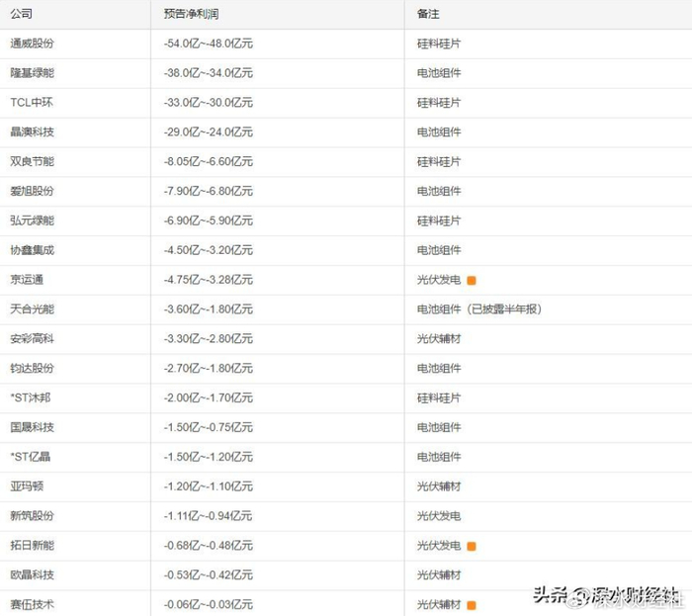Select the 安彩高科 company name
Screen dimensions: 692x616
click(x=33, y=339)
